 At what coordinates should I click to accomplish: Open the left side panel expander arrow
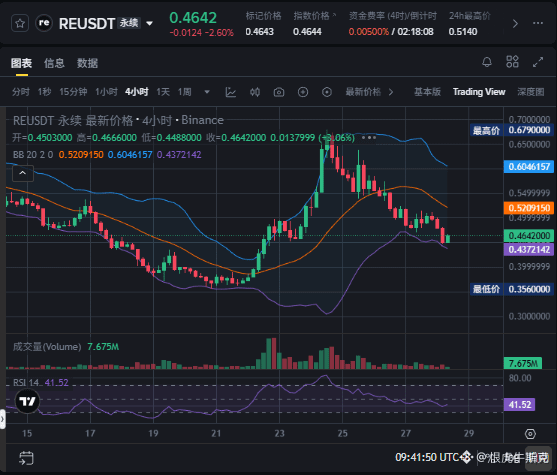(2, 419)
